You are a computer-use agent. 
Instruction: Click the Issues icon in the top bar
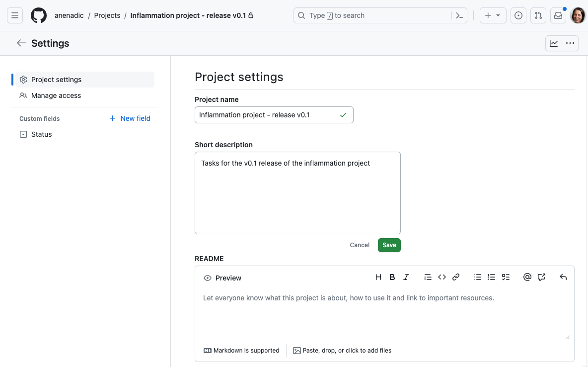click(x=518, y=15)
